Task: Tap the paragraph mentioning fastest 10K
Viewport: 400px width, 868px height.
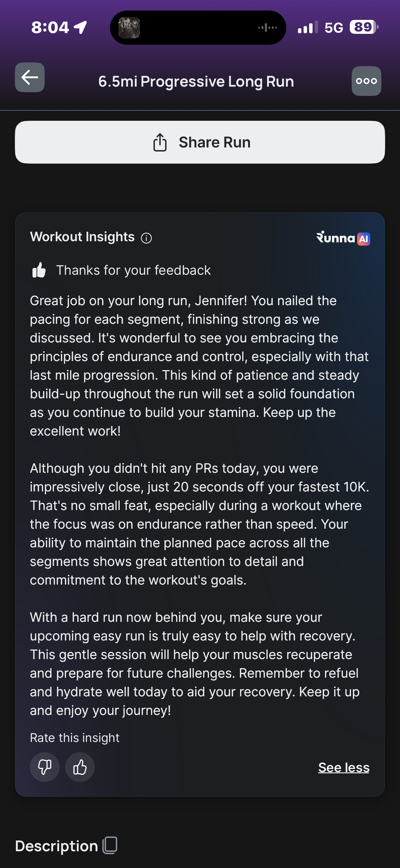Action: coord(199,524)
